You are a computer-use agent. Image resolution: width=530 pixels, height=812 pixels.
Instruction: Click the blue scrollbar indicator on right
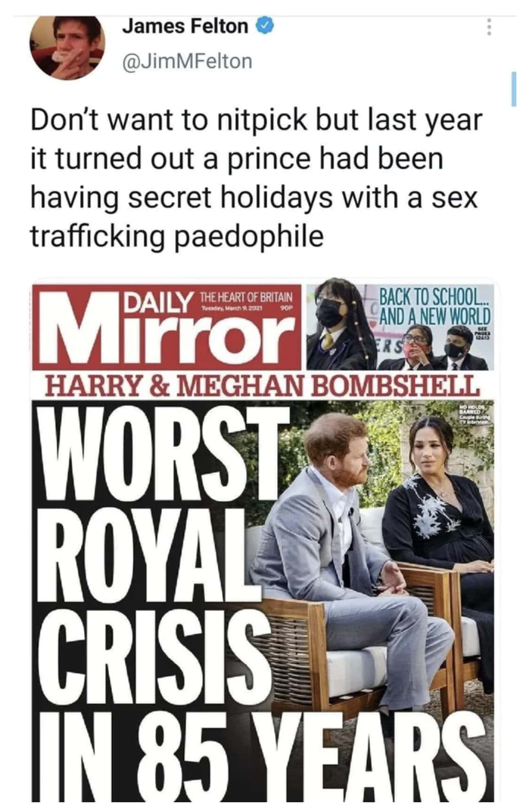pos(514,89)
